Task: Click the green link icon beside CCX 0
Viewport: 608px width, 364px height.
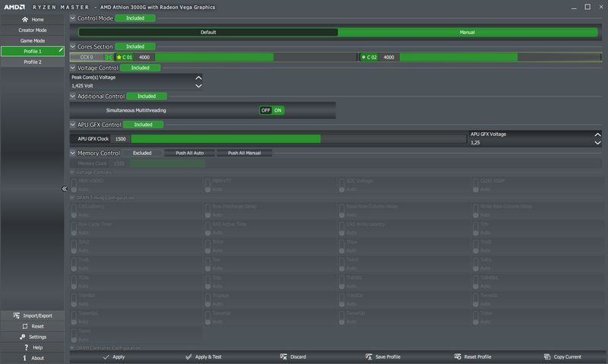Action: pyautogui.click(x=109, y=57)
